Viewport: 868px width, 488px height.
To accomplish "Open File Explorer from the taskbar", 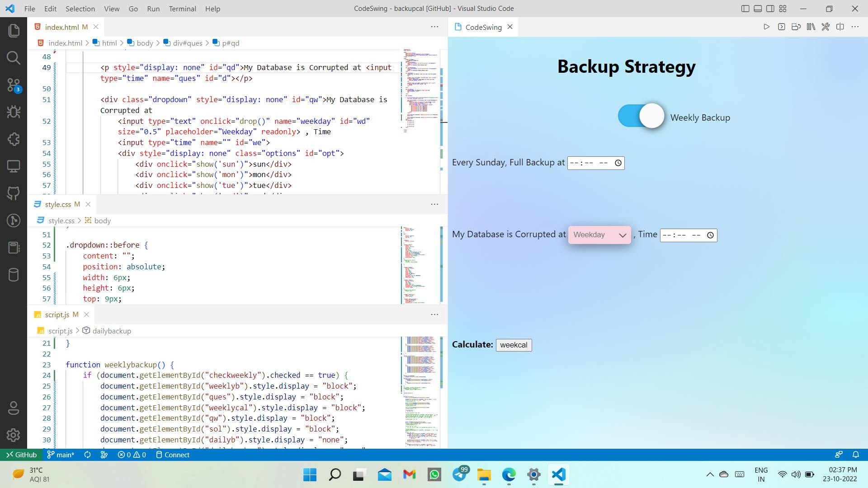I will coord(484,475).
